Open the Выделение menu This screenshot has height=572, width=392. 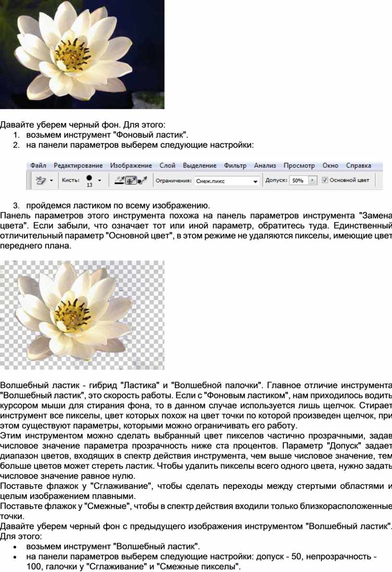[x=199, y=166]
